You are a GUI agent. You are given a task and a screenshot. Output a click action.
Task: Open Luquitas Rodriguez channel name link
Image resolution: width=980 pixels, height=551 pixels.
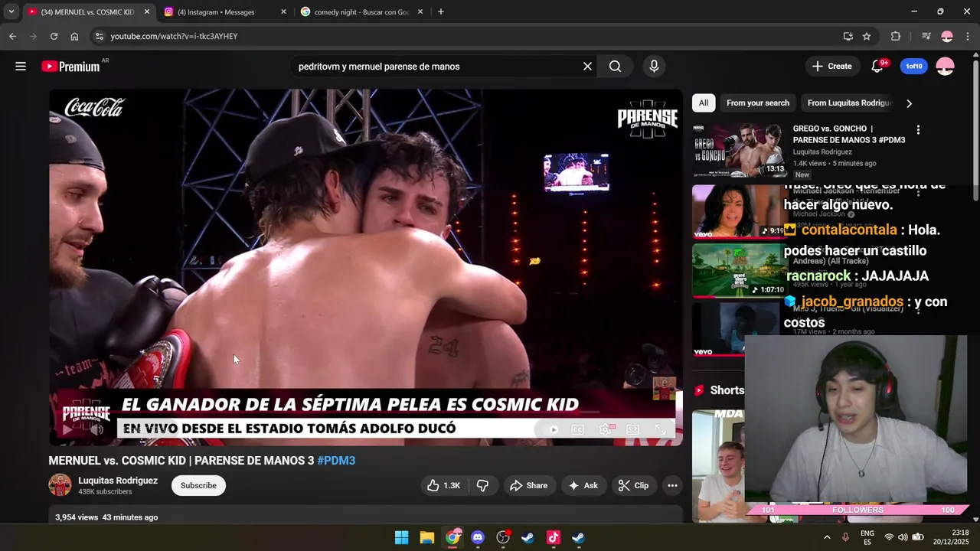[118, 481]
